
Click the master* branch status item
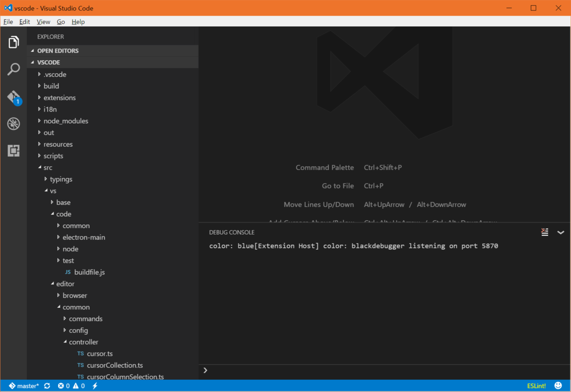[x=23, y=386]
